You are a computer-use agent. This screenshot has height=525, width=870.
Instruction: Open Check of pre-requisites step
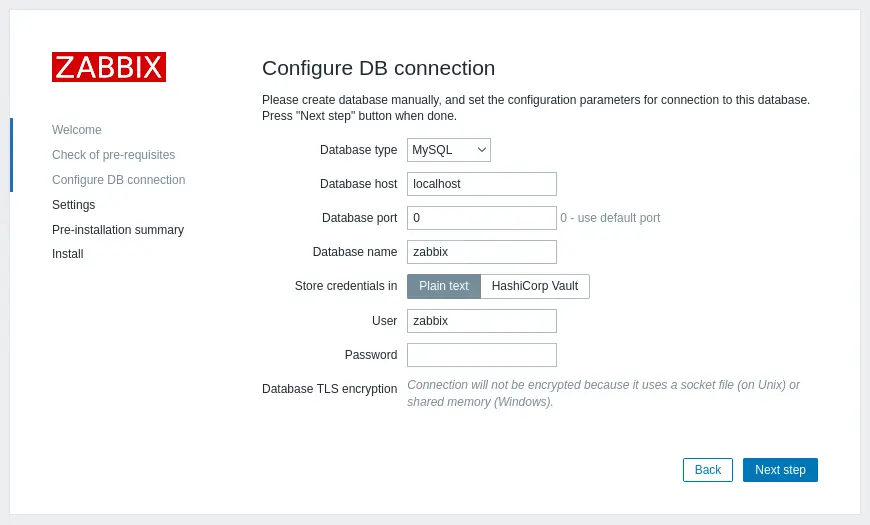(113, 155)
